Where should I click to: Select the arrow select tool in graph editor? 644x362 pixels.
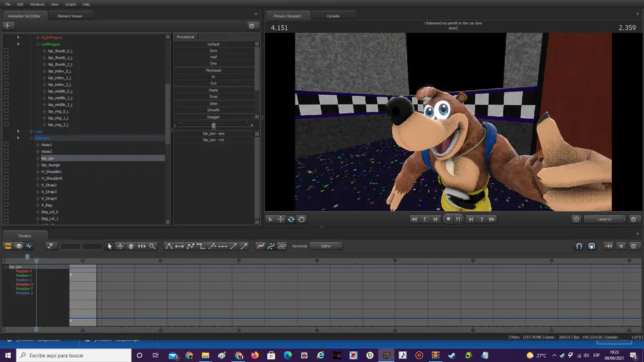pos(109,246)
